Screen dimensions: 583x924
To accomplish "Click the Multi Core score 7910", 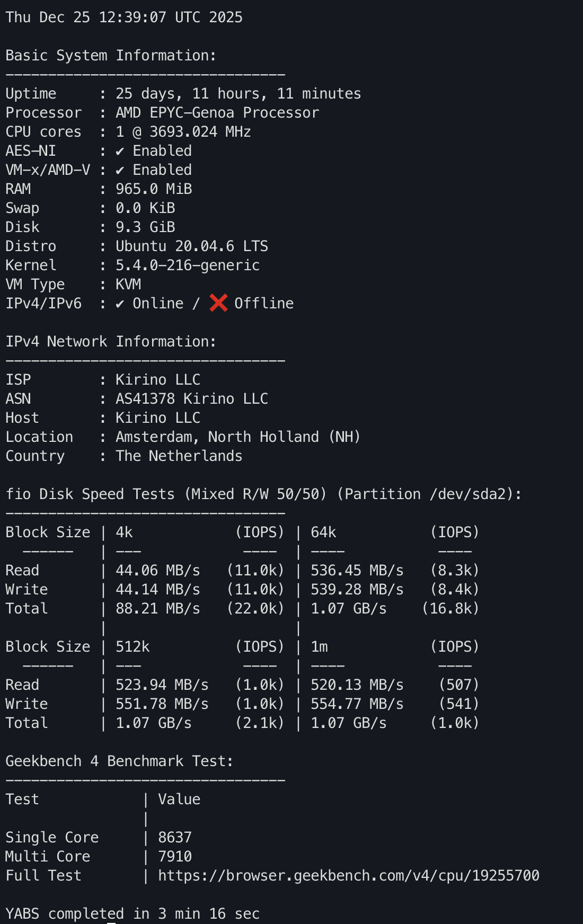I will click(174, 856).
